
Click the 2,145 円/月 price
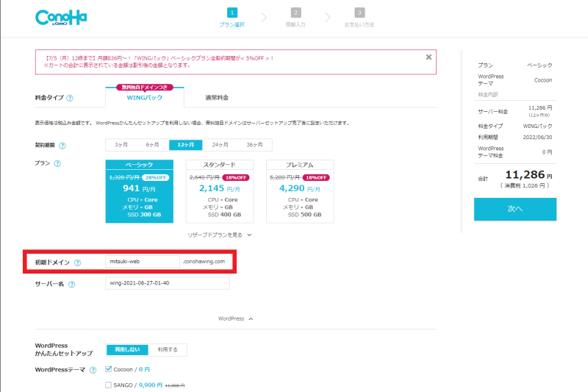(x=219, y=188)
